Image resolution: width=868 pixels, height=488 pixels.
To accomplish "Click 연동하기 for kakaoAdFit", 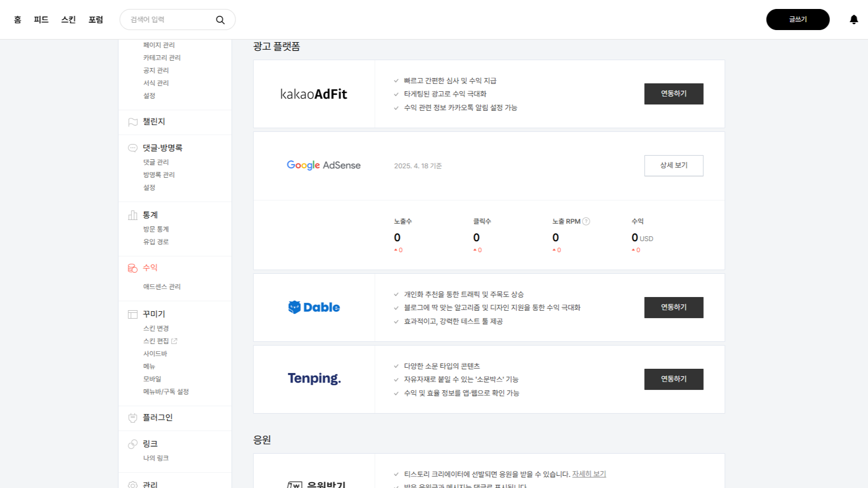I will [x=674, y=94].
